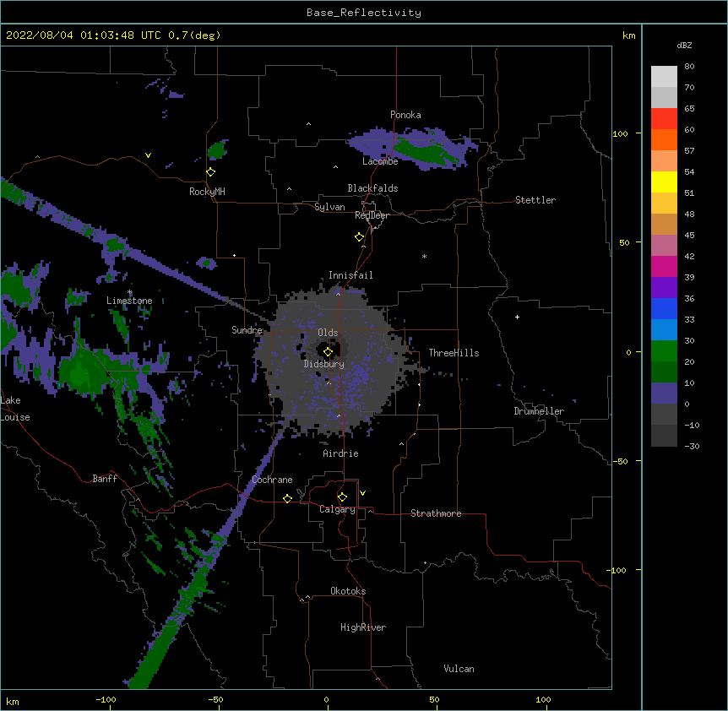Viewport: 728px width, 711px height.
Task: Click the RedDeer city label
Action: (x=372, y=215)
